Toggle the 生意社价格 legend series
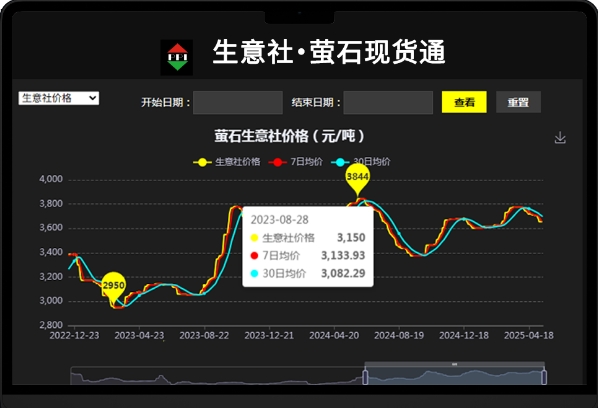 tap(227, 162)
